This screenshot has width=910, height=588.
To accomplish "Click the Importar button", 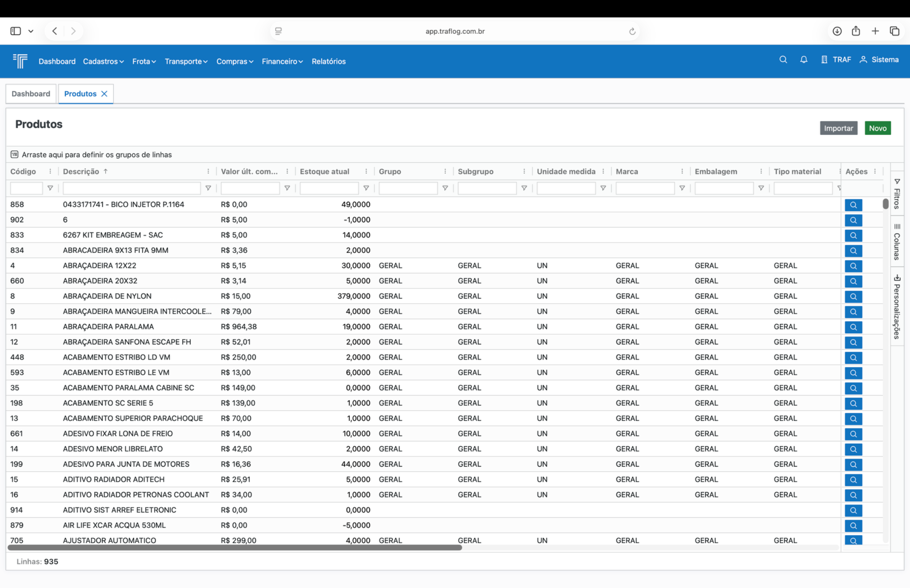I will 838,128.
